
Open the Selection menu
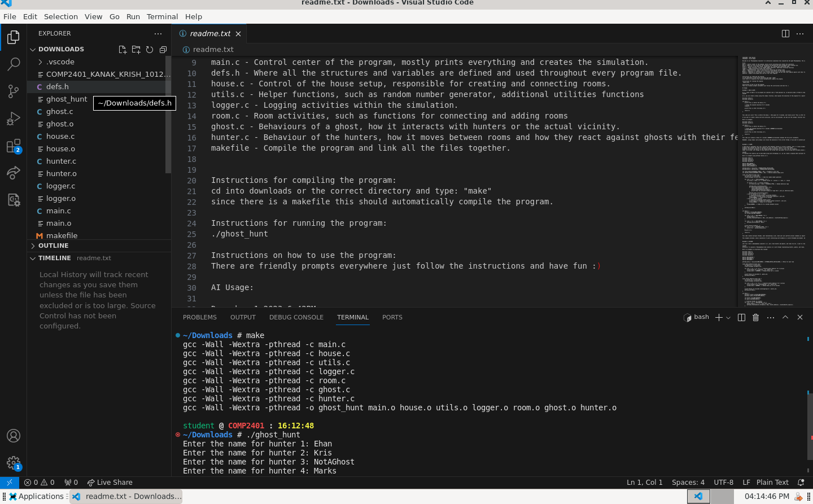61,16
